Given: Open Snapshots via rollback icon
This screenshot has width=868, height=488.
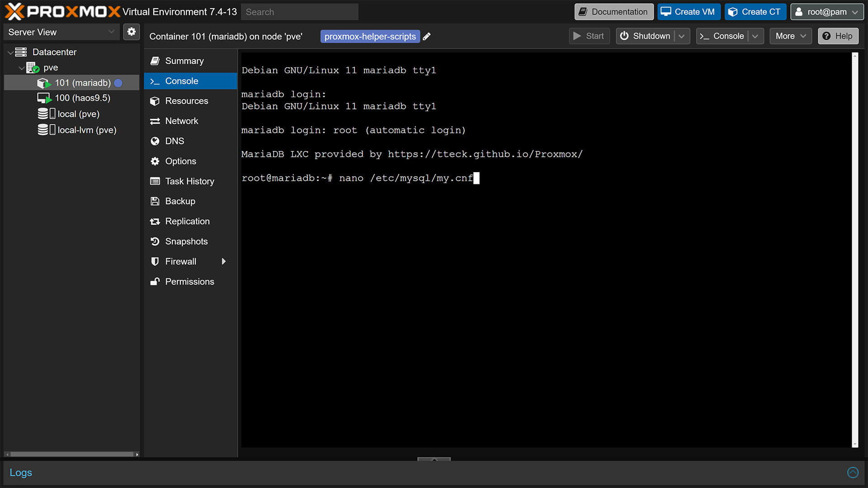Looking at the screenshot, I should coord(155,241).
